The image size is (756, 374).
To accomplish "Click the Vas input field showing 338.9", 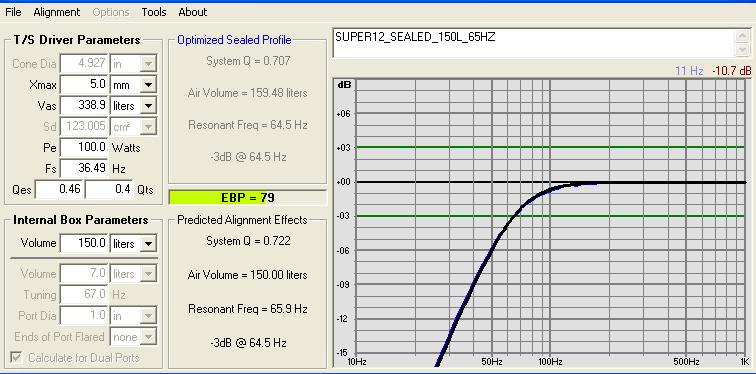I will coord(84,106).
